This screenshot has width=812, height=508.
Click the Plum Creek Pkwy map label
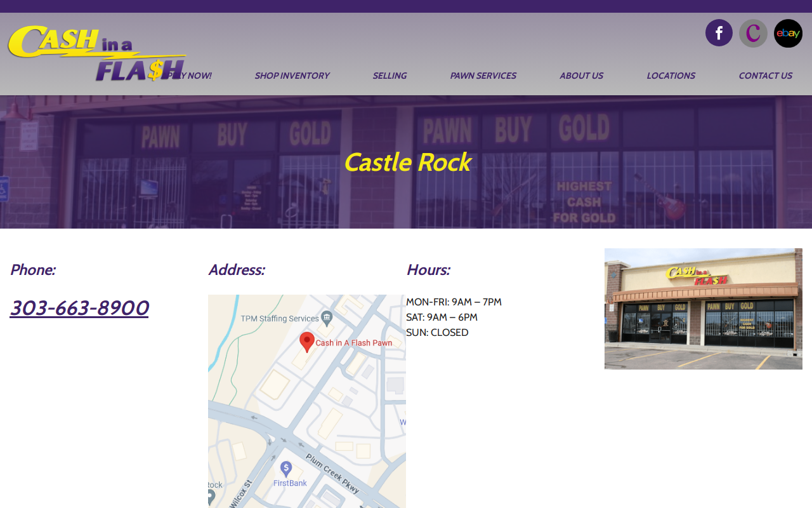coord(332,473)
